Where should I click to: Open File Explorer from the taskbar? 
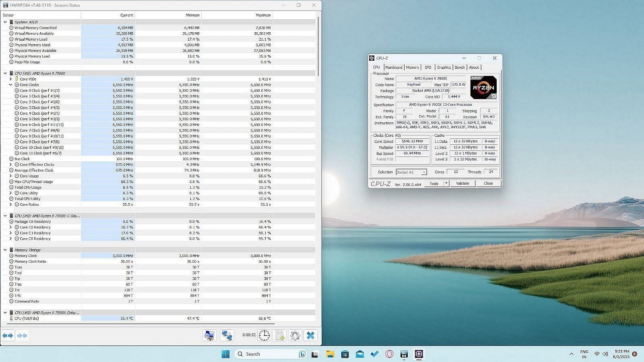point(330,354)
